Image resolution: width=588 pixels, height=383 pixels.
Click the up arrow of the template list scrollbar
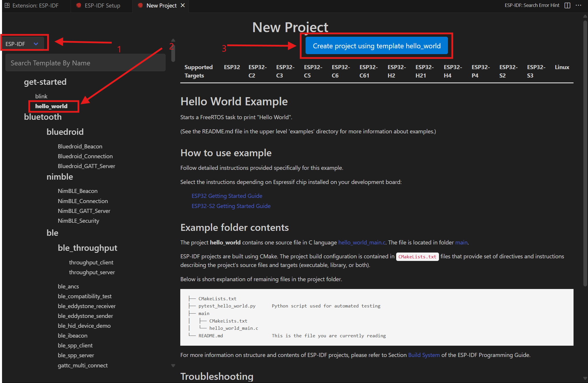173,40
